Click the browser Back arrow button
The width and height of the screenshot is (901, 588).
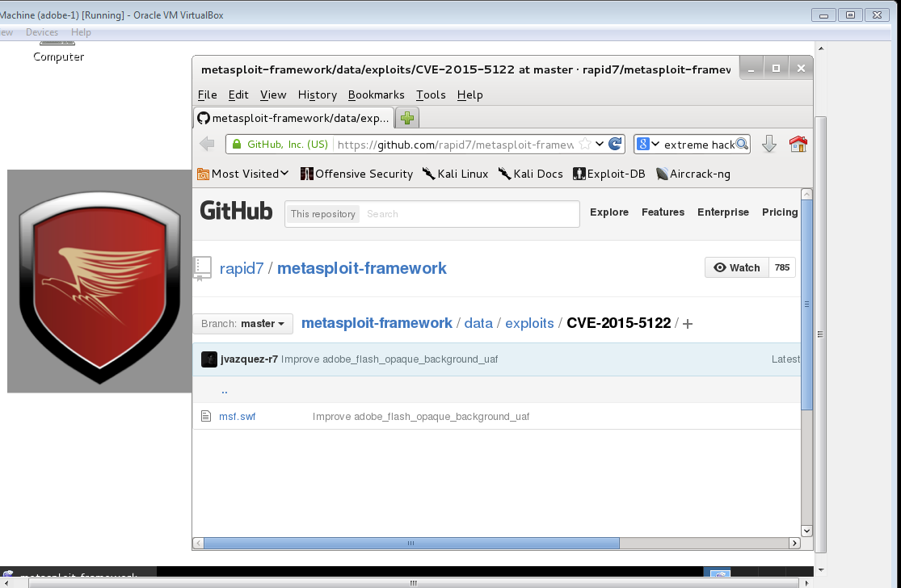coord(207,144)
